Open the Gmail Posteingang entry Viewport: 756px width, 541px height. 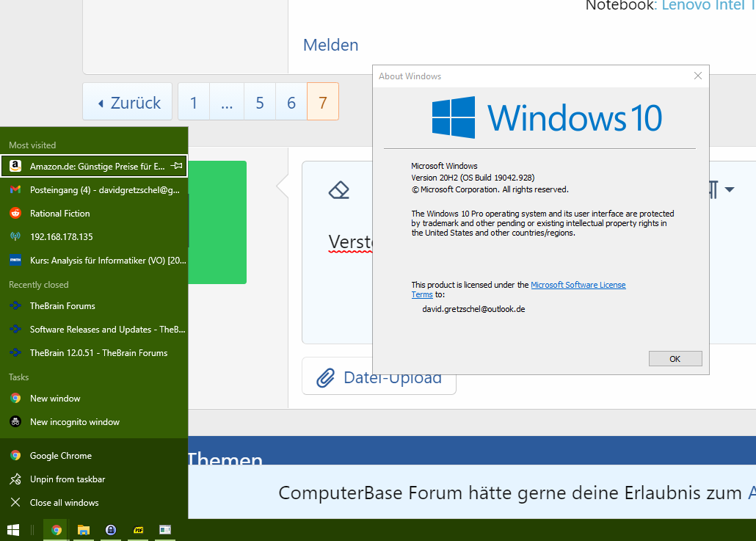pyautogui.click(x=94, y=190)
